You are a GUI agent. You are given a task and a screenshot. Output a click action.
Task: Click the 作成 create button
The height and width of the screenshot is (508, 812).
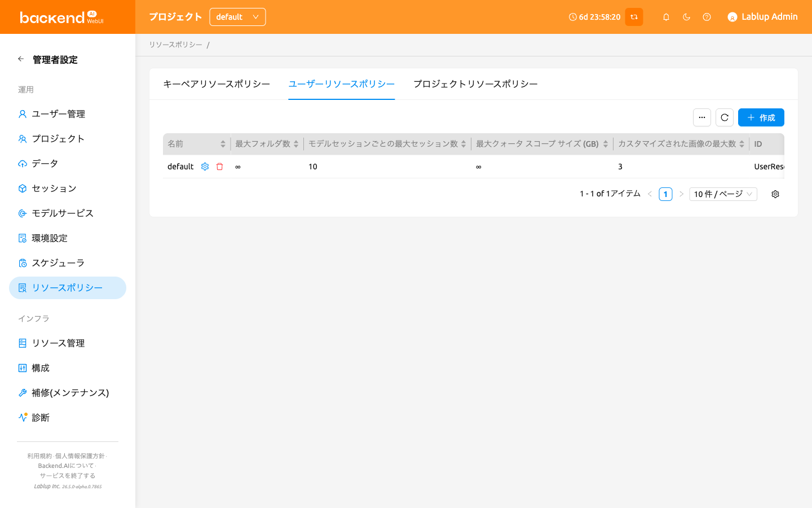(761, 117)
